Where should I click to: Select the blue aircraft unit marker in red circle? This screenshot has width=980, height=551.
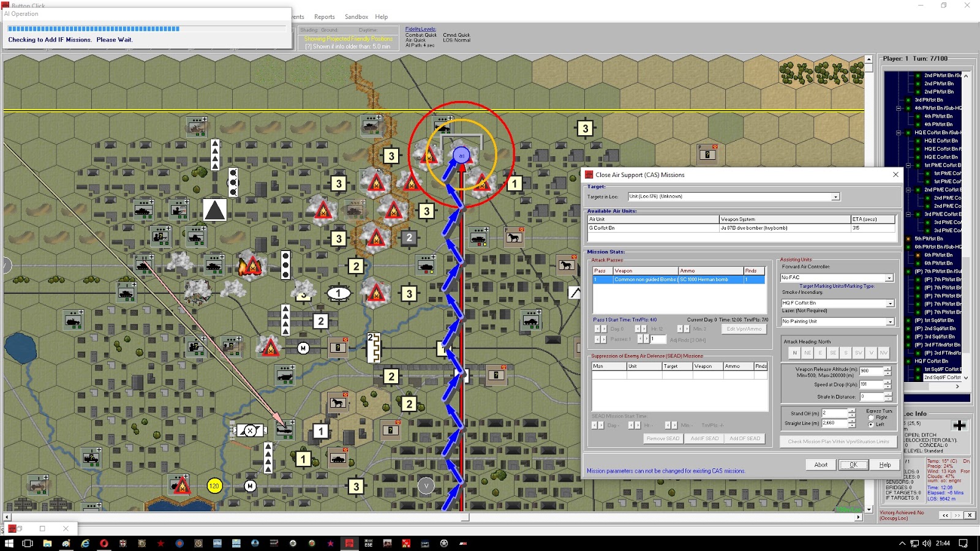tap(461, 156)
